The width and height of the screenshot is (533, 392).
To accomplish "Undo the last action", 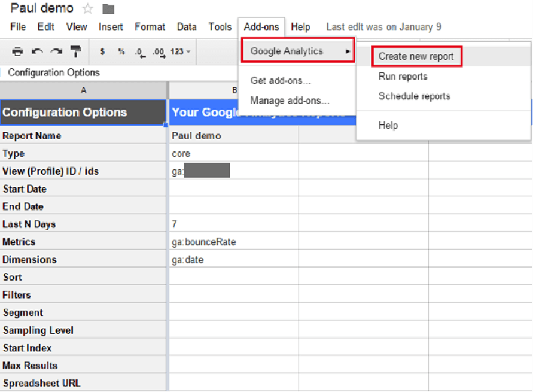I will (x=37, y=51).
